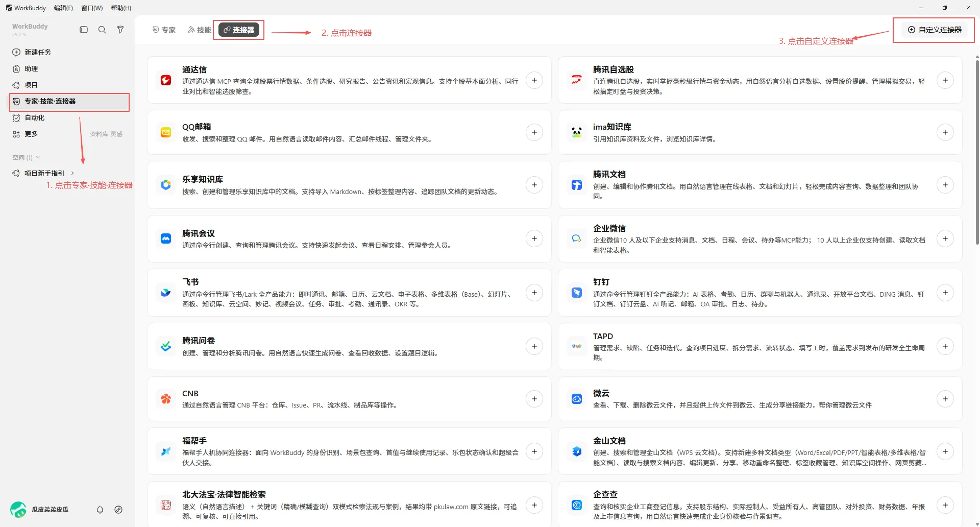Add the ima知识库 connector

coord(945,132)
